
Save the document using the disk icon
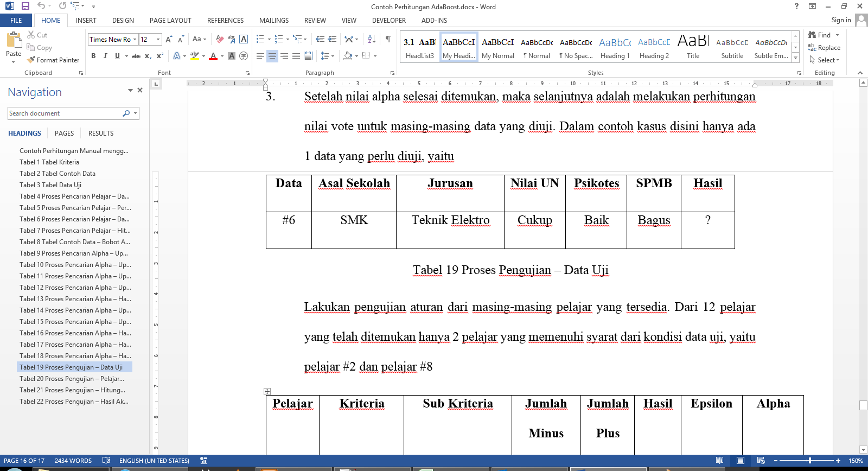point(25,6)
